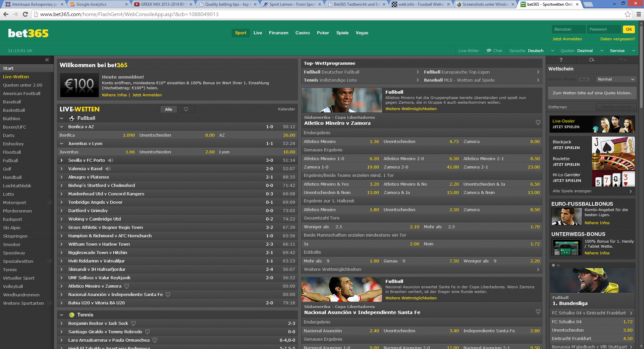The image size is (644, 349).
Task: Click the bet365 logo
Action: (28, 33)
